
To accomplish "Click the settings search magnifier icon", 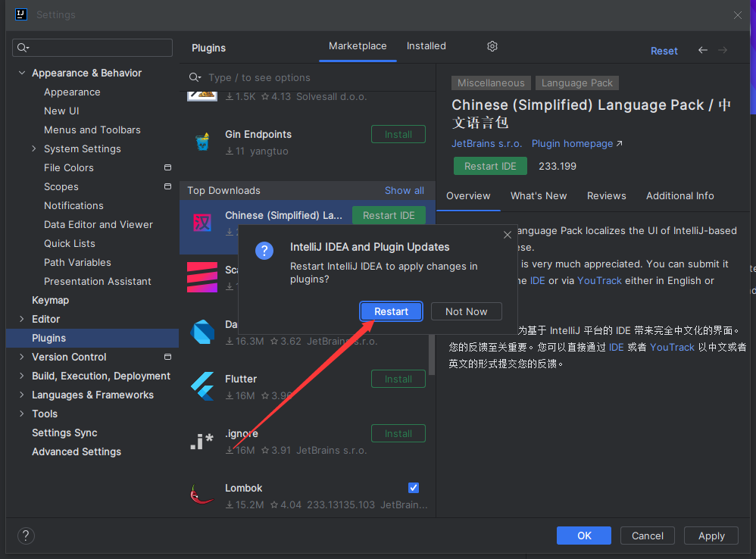I will tap(23, 48).
